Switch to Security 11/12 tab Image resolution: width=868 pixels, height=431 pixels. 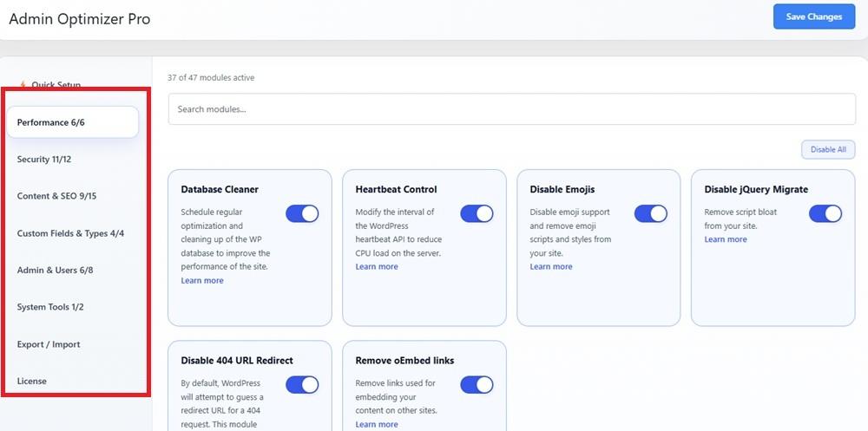tap(44, 160)
